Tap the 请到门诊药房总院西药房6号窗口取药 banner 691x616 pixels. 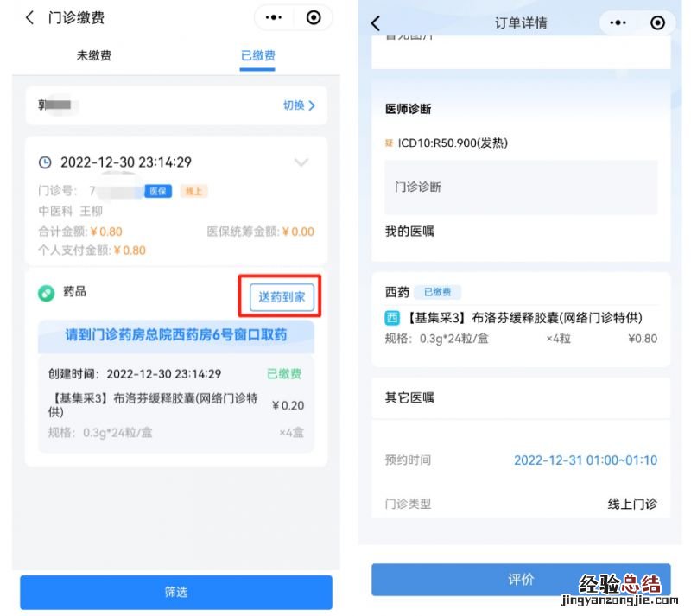(x=176, y=335)
